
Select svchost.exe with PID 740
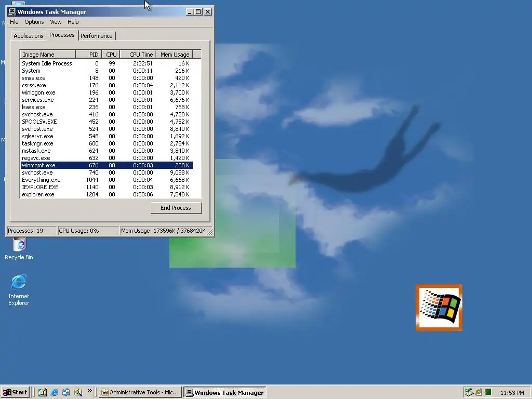107,172
